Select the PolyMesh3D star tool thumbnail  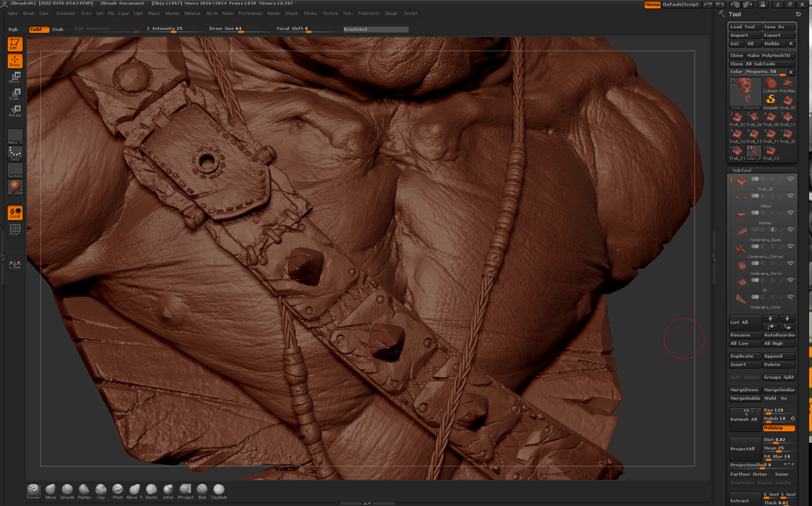pyautogui.click(x=787, y=85)
